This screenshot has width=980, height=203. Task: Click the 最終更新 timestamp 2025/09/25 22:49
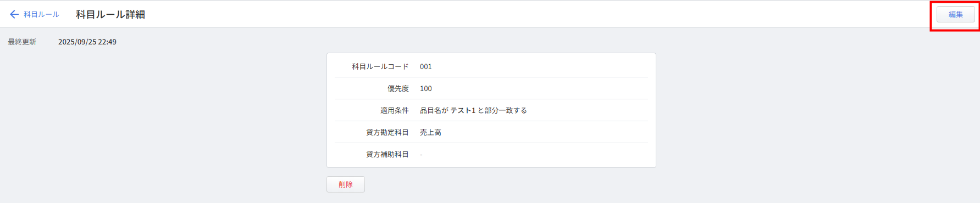point(87,42)
